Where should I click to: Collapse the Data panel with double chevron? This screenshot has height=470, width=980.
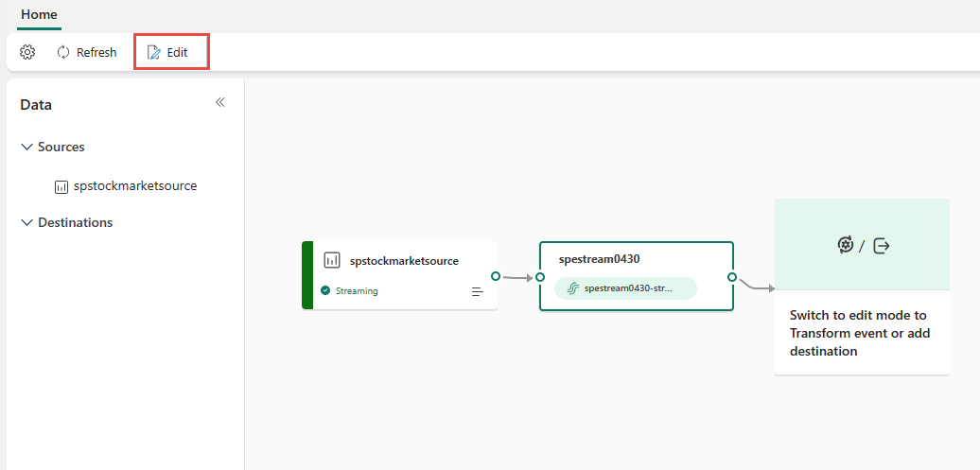pyautogui.click(x=220, y=102)
